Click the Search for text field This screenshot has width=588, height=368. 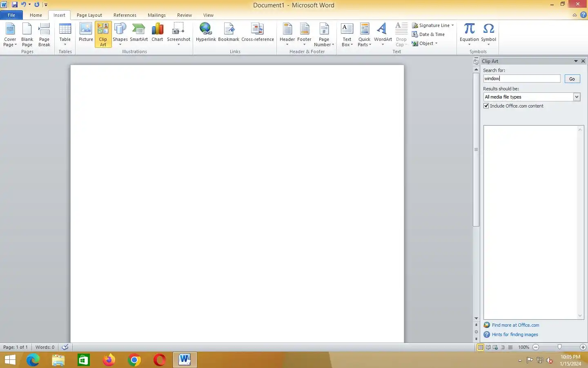point(522,79)
